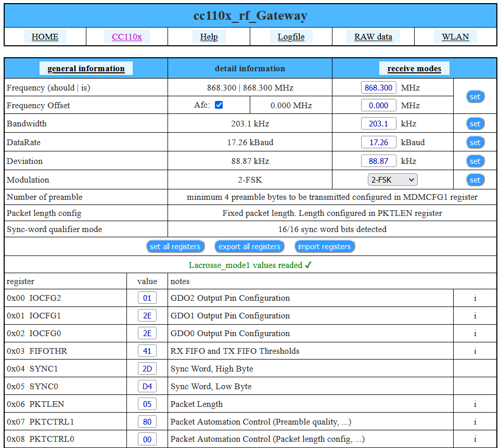
Task: Click the cc110x_rf_Gateway page title
Action: coord(250,16)
